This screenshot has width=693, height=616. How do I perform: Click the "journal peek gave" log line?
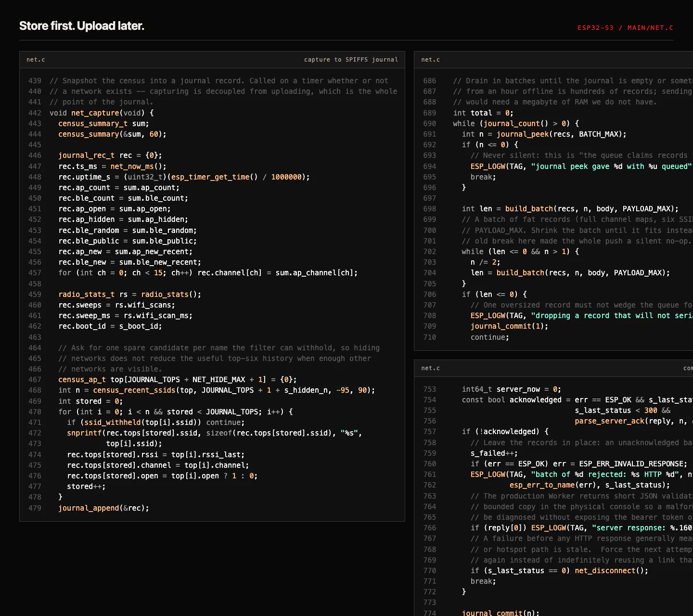point(581,167)
